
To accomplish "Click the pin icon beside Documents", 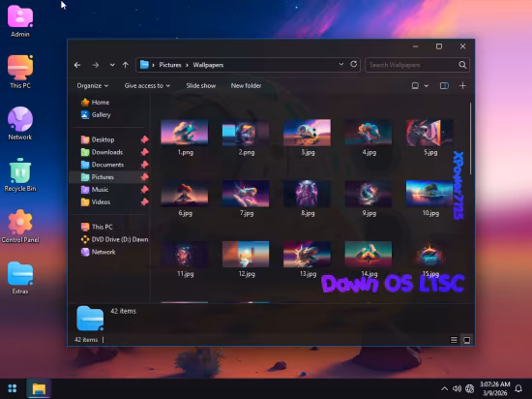I will pos(144,165).
